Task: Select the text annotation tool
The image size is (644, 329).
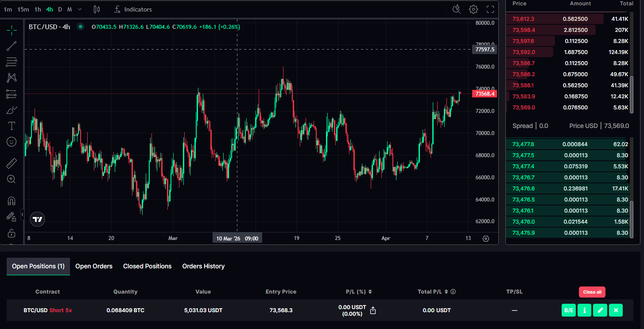Action: pos(12,126)
